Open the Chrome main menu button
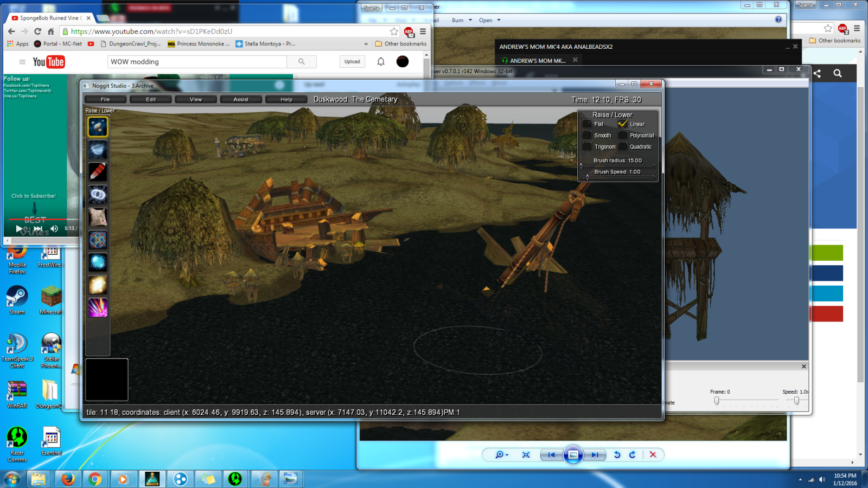868x488 pixels. pyautogui.click(x=423, y=31)
